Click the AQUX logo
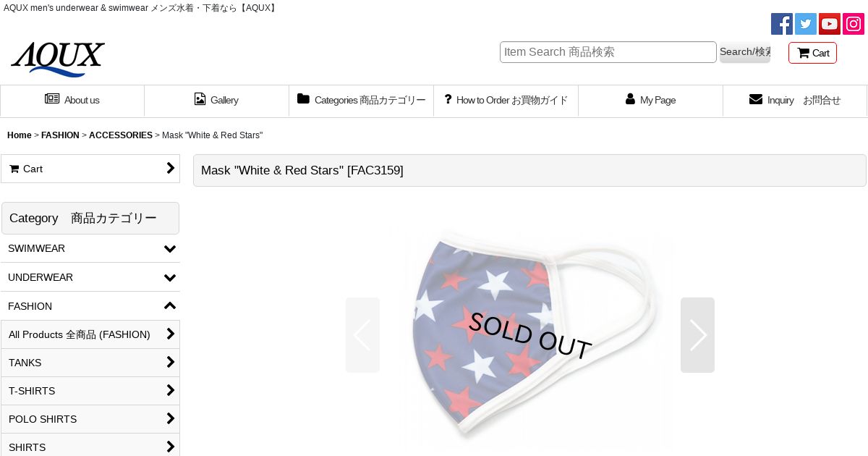 tap(58, 59)
